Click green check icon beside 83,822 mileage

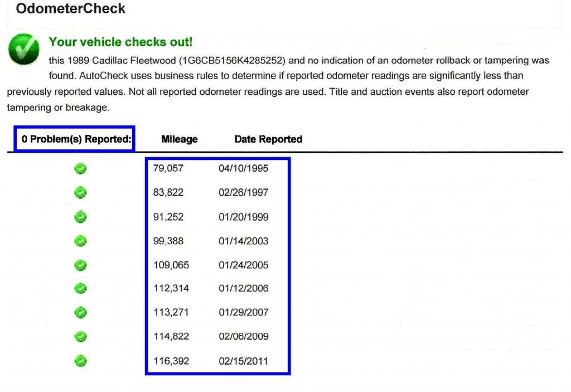(80, 192)
